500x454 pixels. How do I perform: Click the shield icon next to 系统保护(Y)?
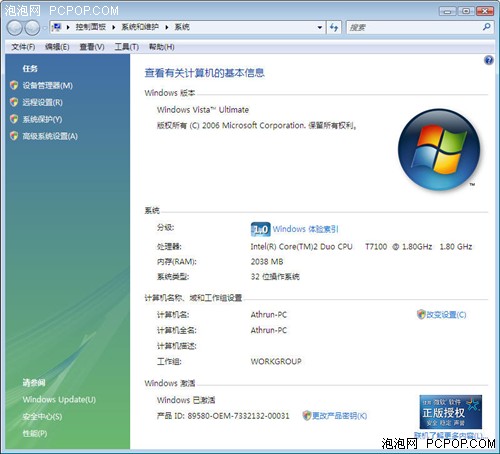(x=14, y=119)
